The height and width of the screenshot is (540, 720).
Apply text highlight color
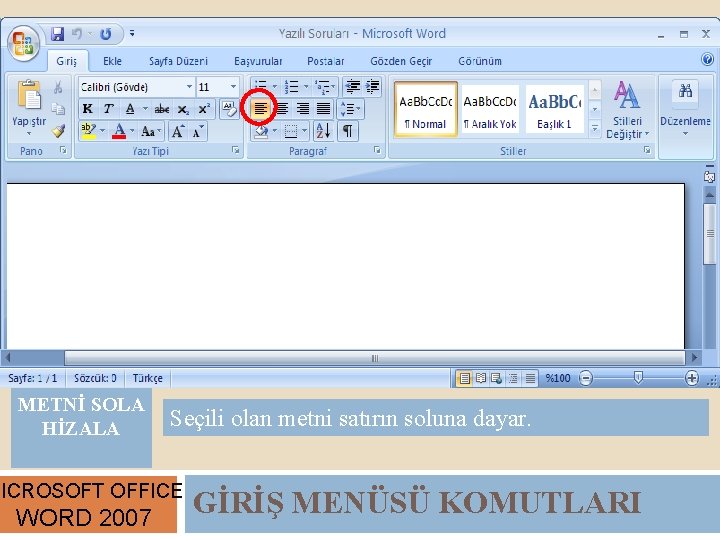tap(88, 131)
